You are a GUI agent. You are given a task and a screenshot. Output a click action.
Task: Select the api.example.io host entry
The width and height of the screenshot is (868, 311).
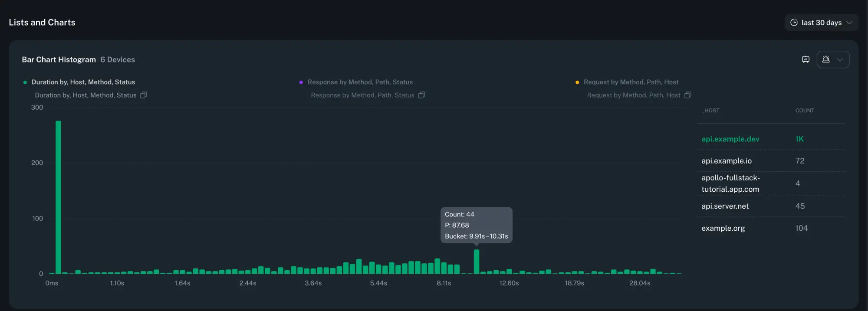726,160
